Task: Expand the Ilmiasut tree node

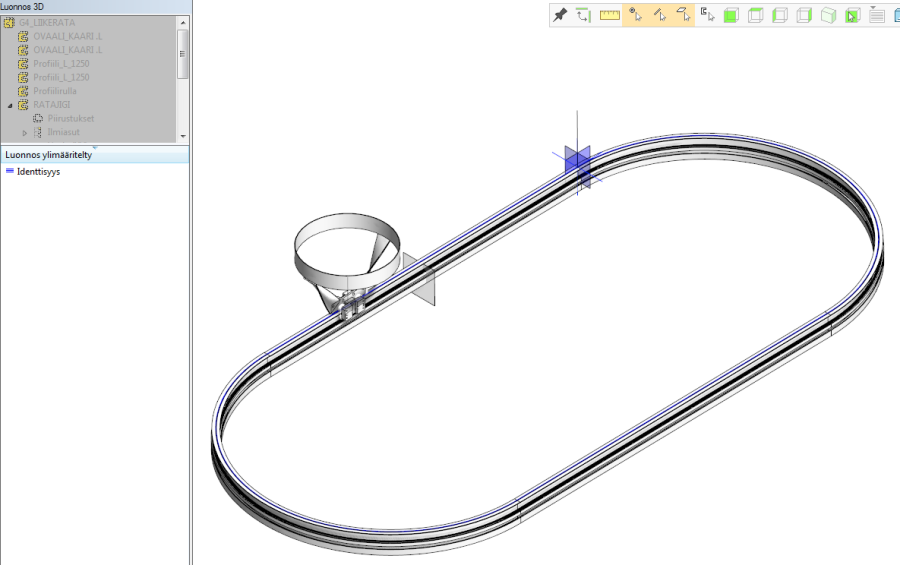Action: [x=25, y=131]
